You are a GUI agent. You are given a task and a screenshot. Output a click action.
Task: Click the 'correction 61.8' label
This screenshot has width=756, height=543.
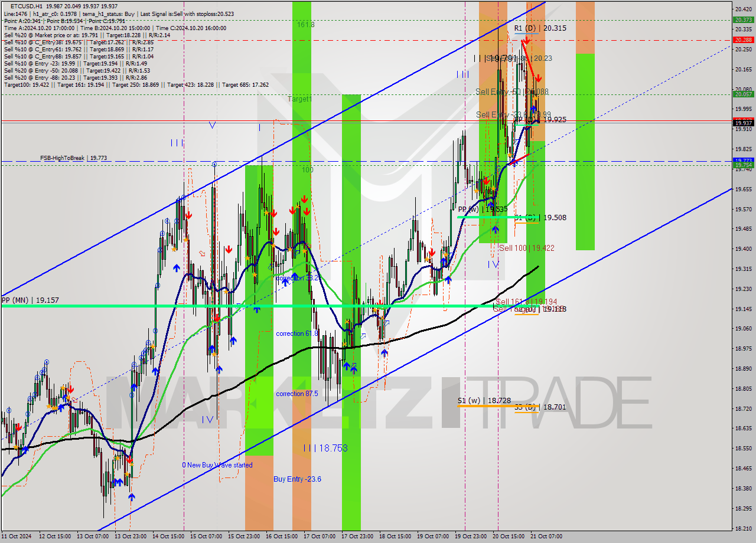tap(297, 333)
